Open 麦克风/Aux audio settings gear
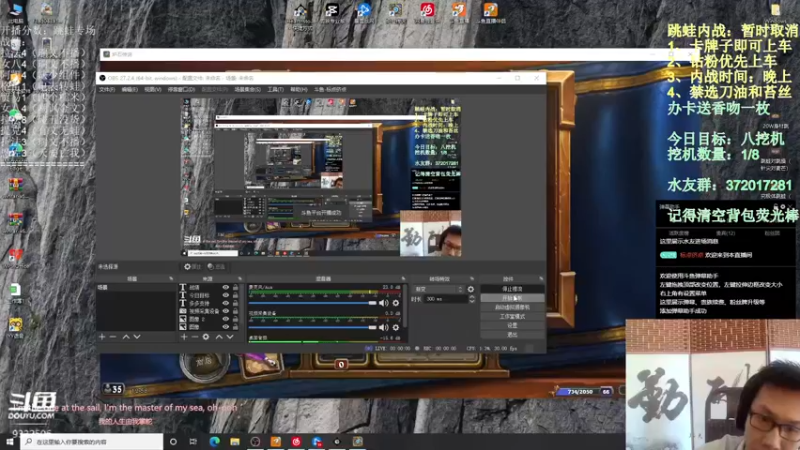 click(395, 303)
